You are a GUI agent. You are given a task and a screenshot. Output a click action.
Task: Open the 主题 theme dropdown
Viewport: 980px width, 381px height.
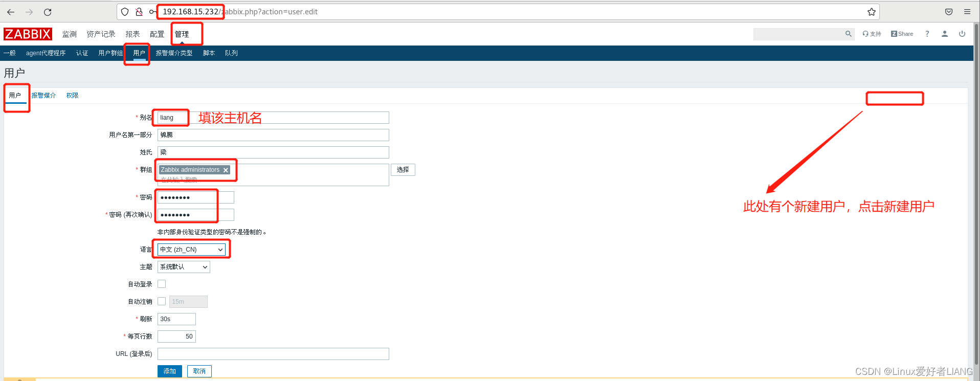coord(184,267)
